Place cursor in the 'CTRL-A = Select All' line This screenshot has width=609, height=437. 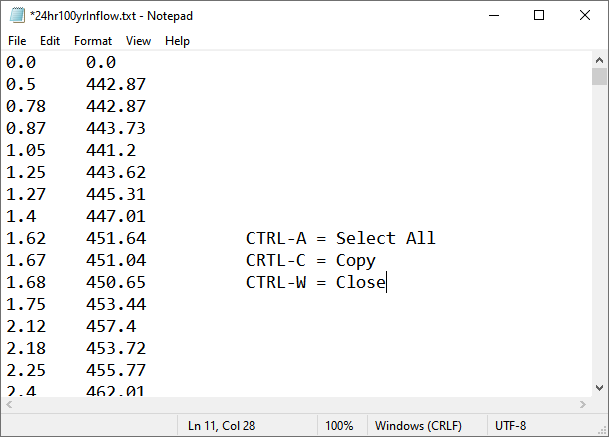[x=340, y=238]
